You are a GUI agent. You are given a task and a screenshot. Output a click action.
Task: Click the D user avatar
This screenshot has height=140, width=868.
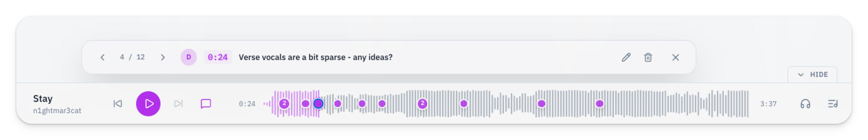point(189,57)
